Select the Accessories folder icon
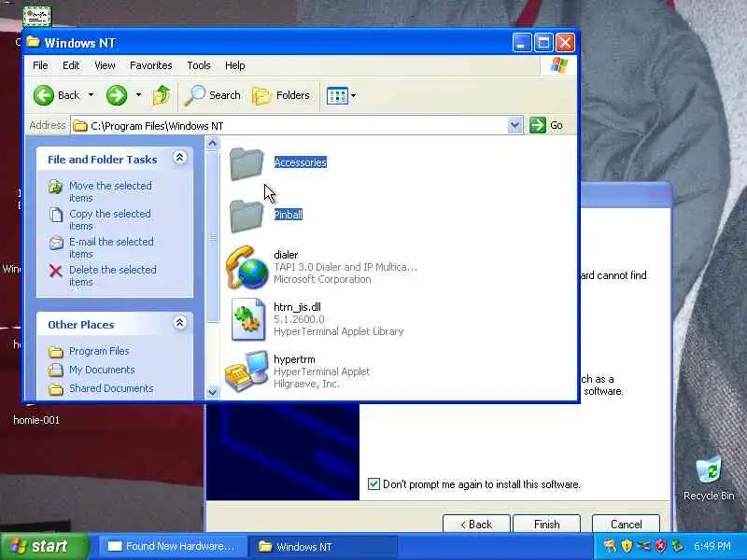The height and width of the screenshot is (560, 747). [247, 164]
